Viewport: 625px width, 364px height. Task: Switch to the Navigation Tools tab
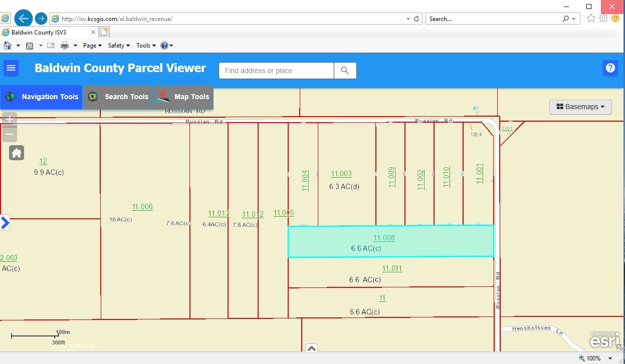click(x=41, y=97)
